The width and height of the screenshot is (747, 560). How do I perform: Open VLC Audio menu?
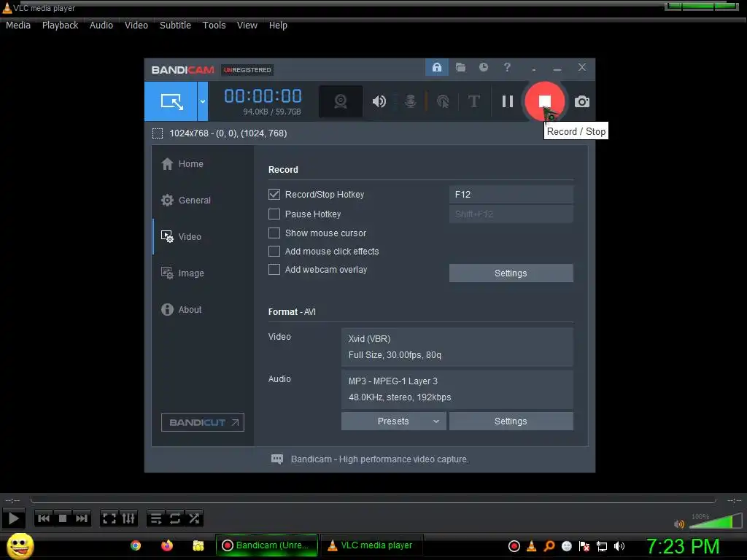pyautogui.click(x=101, y=26)
